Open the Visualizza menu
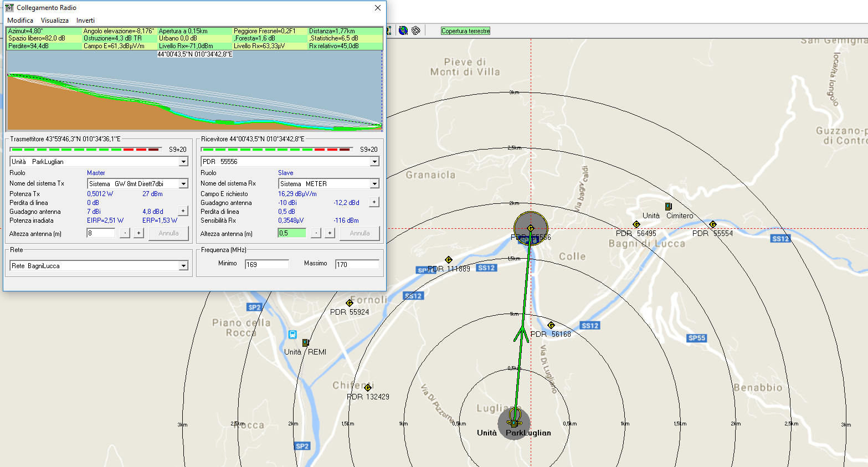The image size is (868, 467). [x=55, y=20]
